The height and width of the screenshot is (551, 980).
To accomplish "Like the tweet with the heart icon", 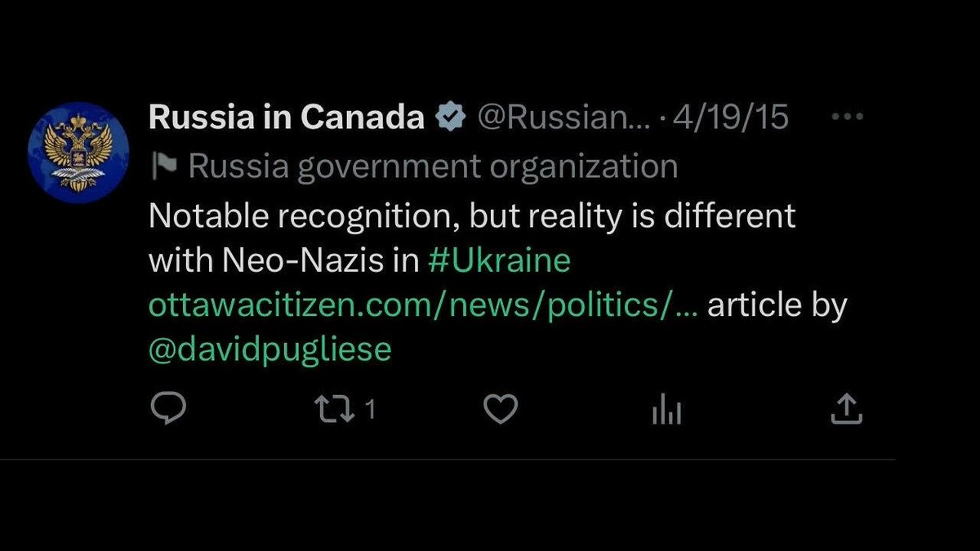I will point(501,409).
